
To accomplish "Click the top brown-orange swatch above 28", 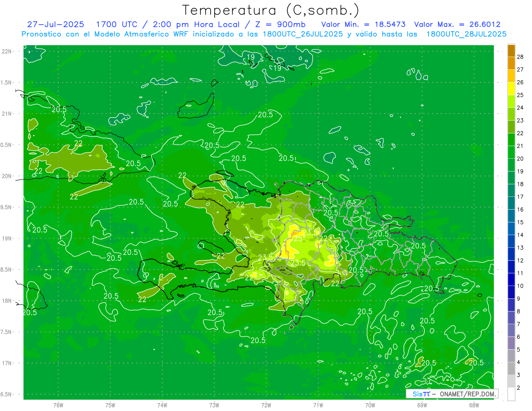I will 512,51.
